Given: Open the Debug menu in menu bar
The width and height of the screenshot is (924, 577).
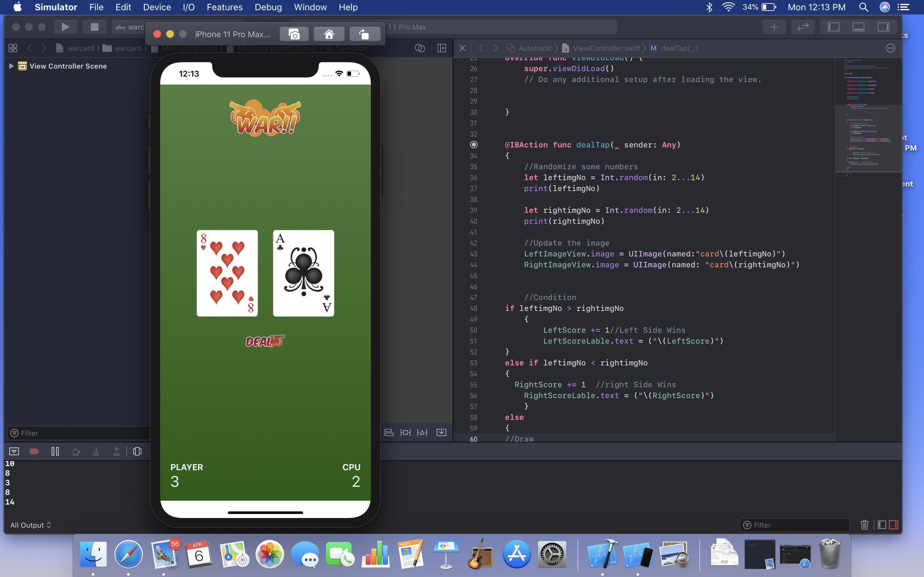Looking at the screenshot, I should (268, 7).
